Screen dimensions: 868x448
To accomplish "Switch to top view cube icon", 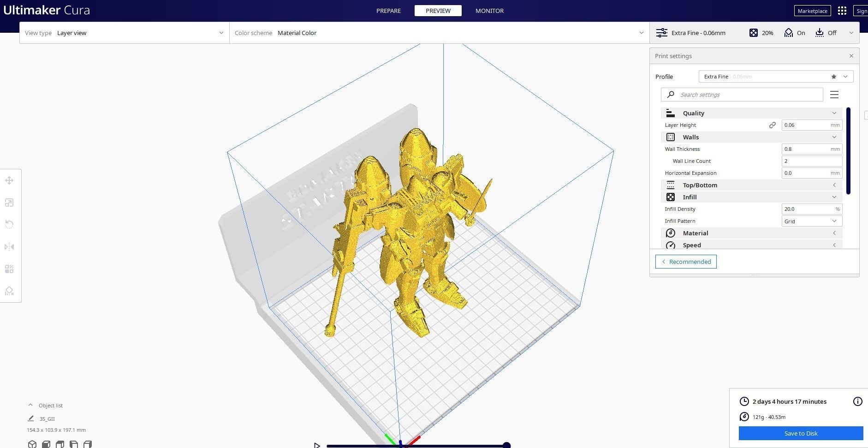I will (x=59, y=444).
